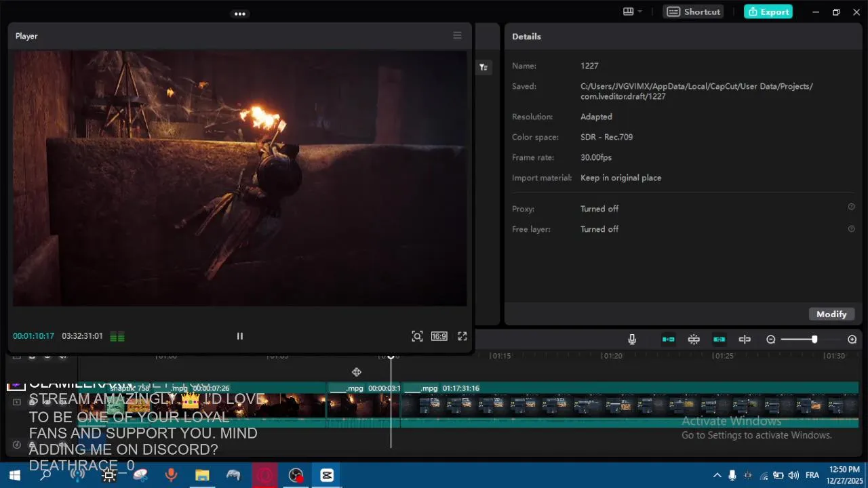Open the OBS Studio taskbar icon
The height and width of the screenshot is (488, 868).
296,475
